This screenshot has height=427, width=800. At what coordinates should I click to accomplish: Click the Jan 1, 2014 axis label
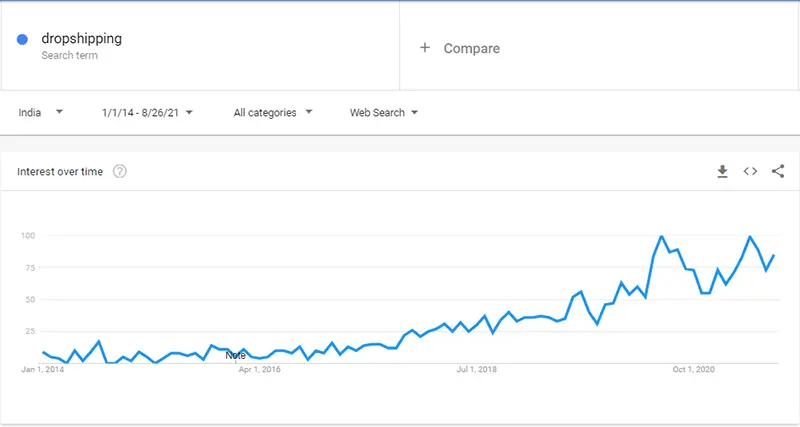click(42, 369)
